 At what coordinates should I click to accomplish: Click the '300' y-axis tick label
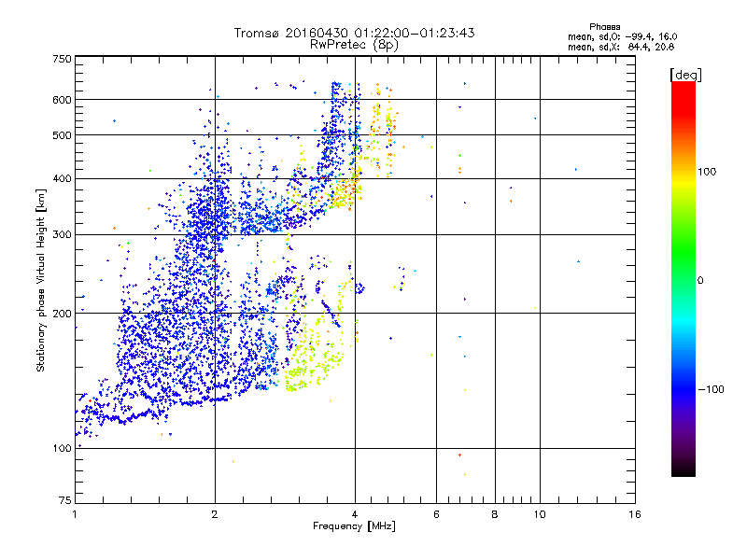(x=62, y=235)
